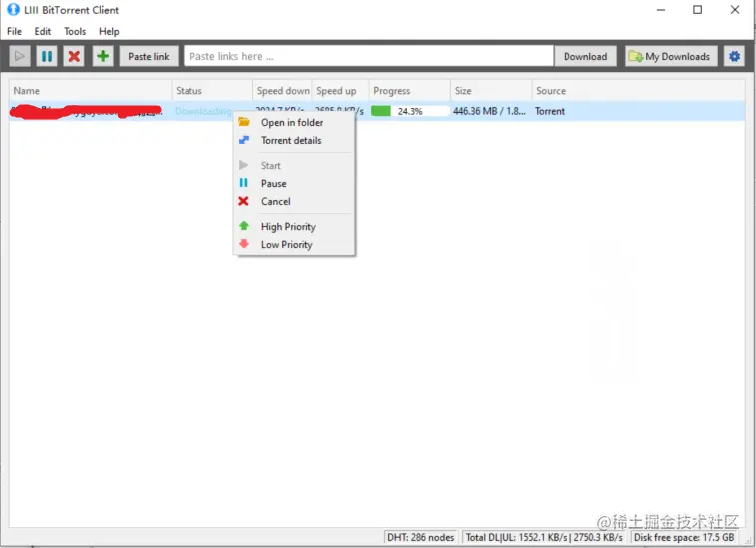Cancel download with the red X toolbar icon

point(74,57)
